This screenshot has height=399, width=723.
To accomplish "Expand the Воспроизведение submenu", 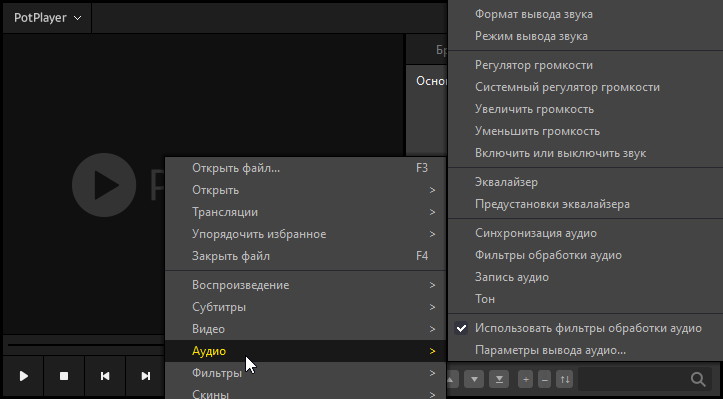I will tap(305, 285).
